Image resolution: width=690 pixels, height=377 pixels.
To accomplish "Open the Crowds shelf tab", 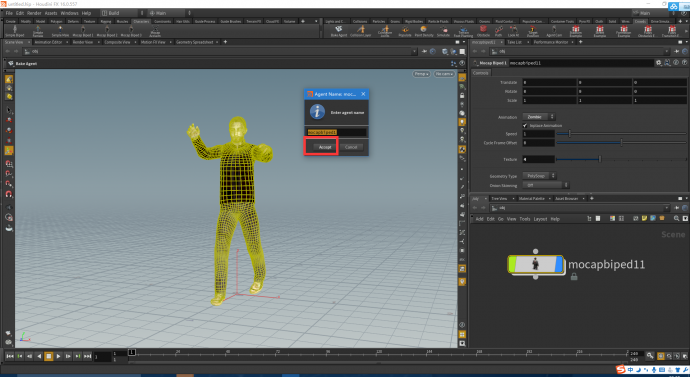I will tap(639, 21).
